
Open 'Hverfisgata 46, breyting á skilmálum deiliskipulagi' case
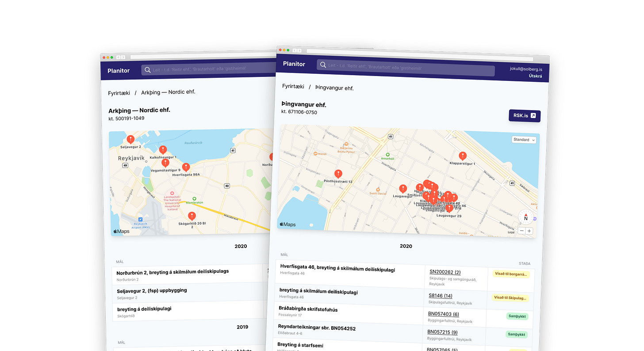(337, 268)
